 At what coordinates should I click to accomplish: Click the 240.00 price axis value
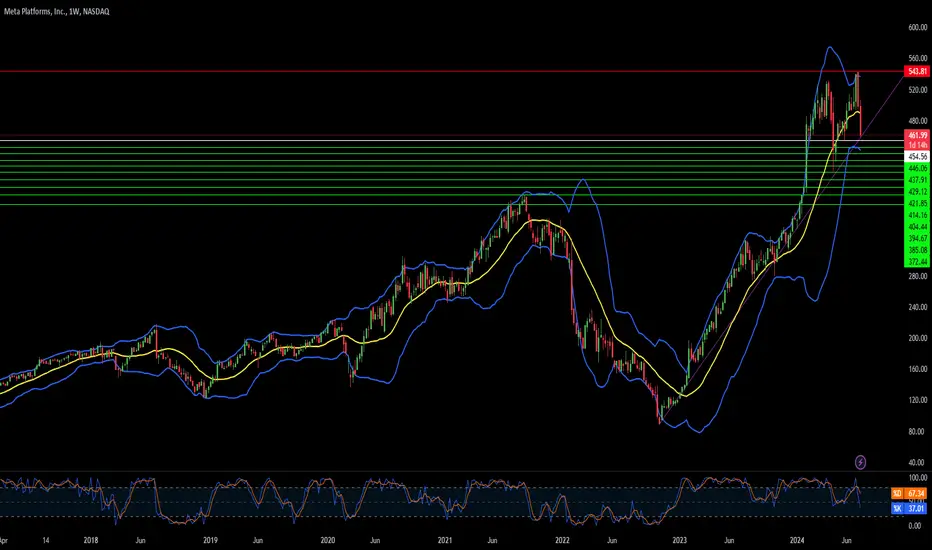918,307
